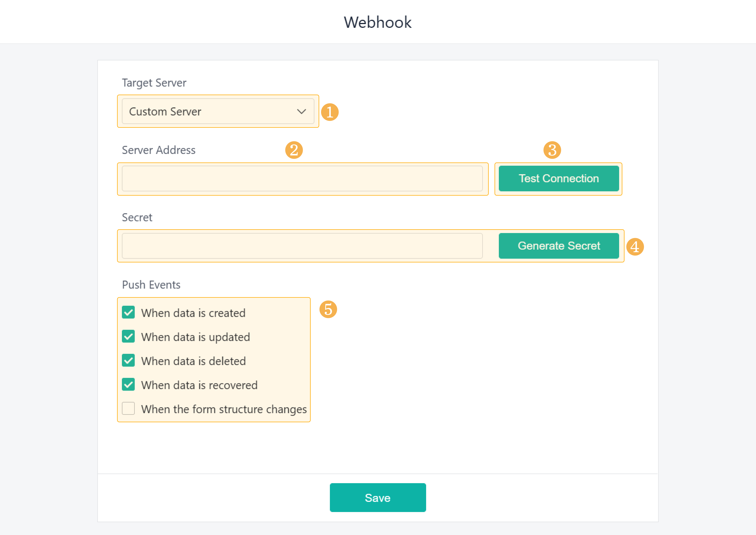Save the webhook settings
756x535 pixels.
coord(378,497)
